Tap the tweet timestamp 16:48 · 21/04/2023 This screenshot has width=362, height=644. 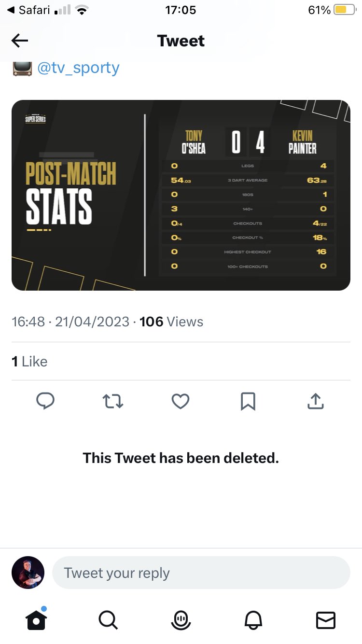coord(70,322)
